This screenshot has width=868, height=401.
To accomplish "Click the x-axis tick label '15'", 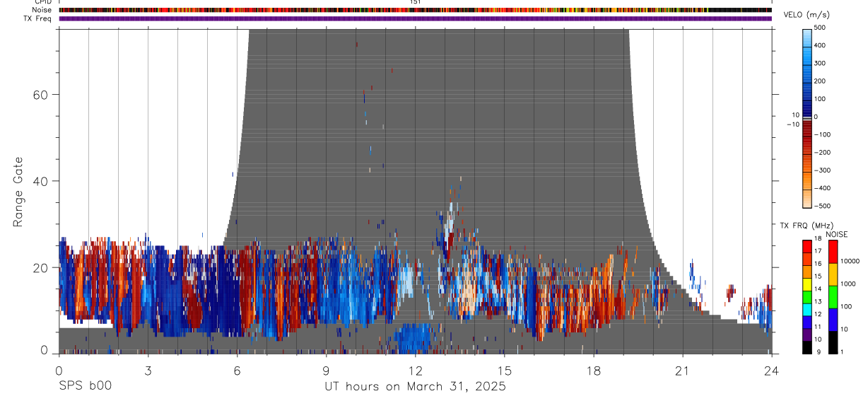I will [505, 370].
